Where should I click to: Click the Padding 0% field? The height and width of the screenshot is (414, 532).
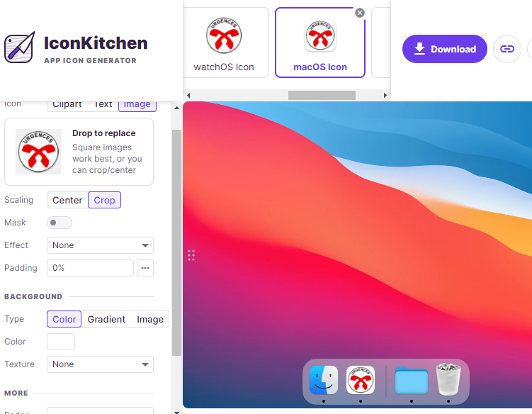[x=90, y=268]
